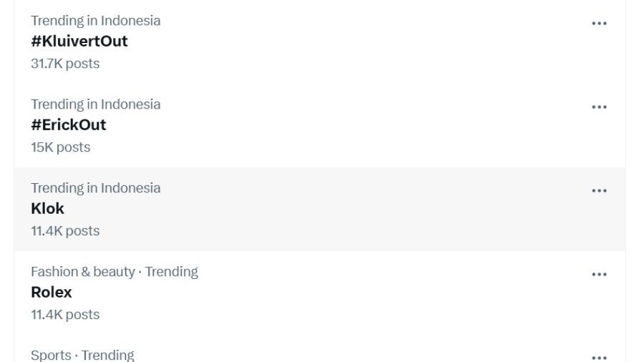Click the 11.4K posts count under Rolex
The image size is (644, 362).
click(x=65, y=315)
